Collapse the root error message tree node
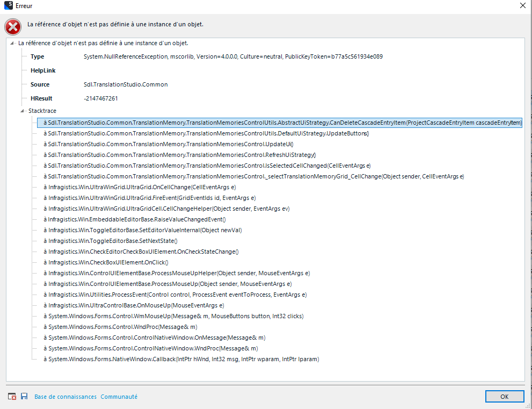532x409 pixels. (12, 43)
